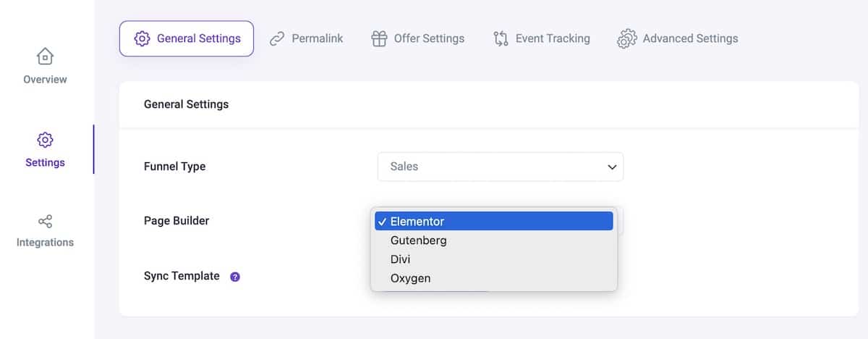Switch to the Permalink tab

point(307,38)
